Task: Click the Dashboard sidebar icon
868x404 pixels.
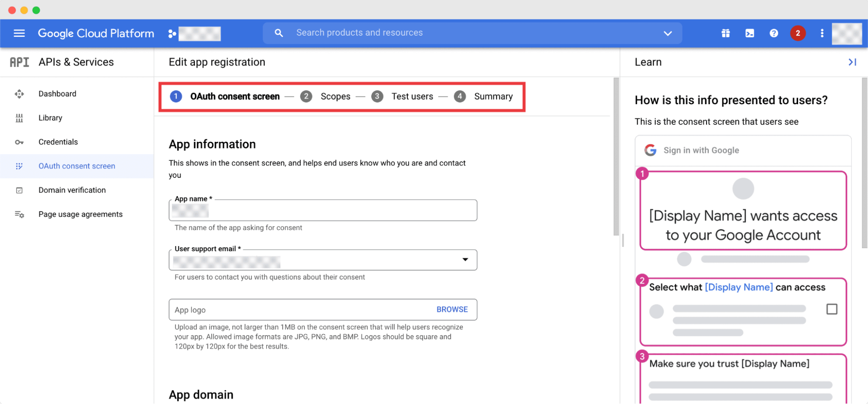Action: pos(19,94)
